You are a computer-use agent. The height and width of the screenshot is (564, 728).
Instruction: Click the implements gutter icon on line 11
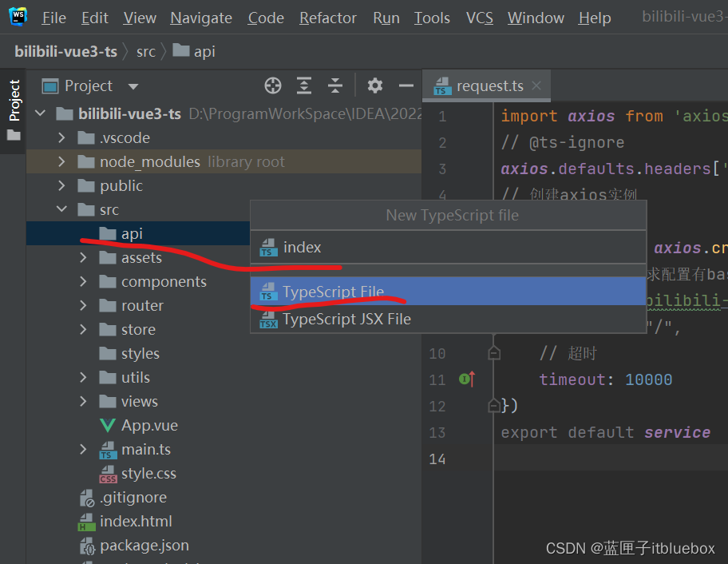[x=467, y=379]
